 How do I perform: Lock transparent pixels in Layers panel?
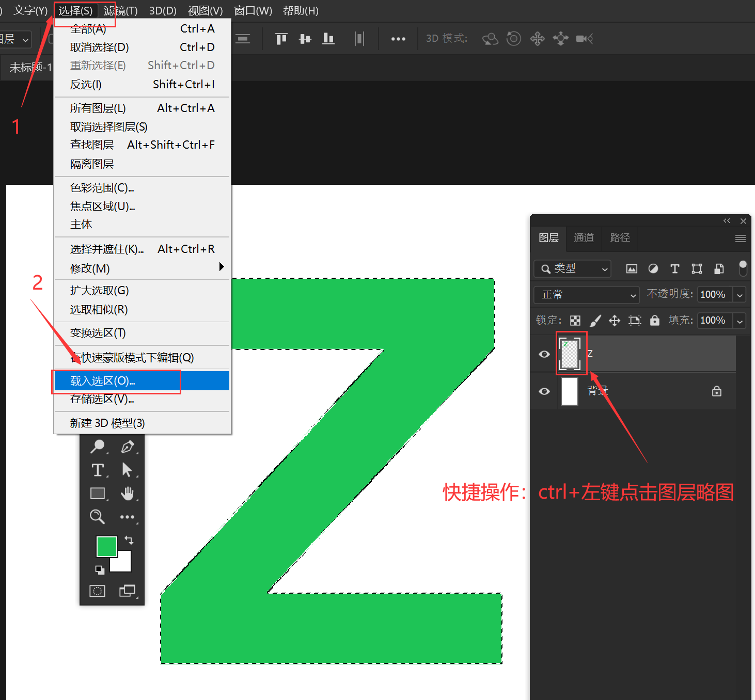pos(575,321)
